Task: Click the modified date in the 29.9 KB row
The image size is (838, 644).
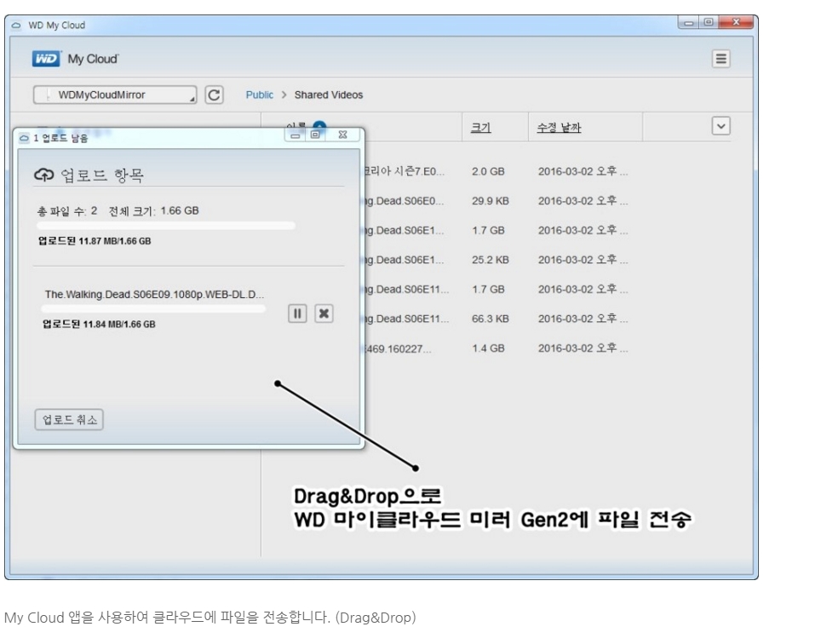Action: tap(583, 201)
